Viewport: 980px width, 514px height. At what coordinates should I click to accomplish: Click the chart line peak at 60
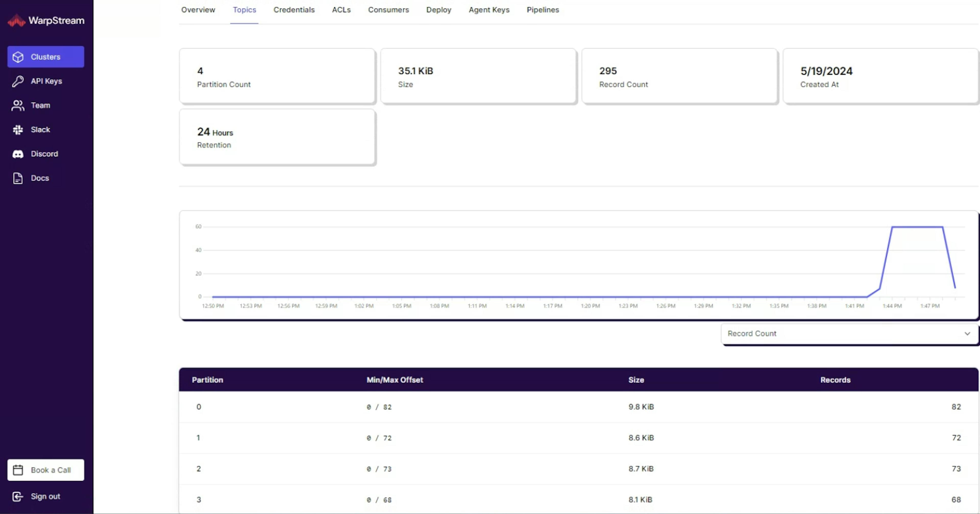(917, 227)
